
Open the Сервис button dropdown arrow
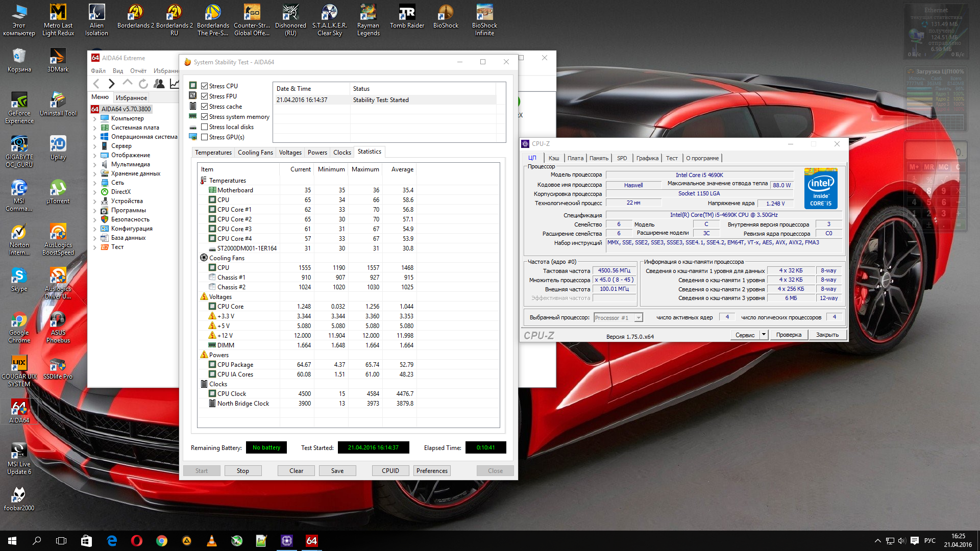point(764,335)
